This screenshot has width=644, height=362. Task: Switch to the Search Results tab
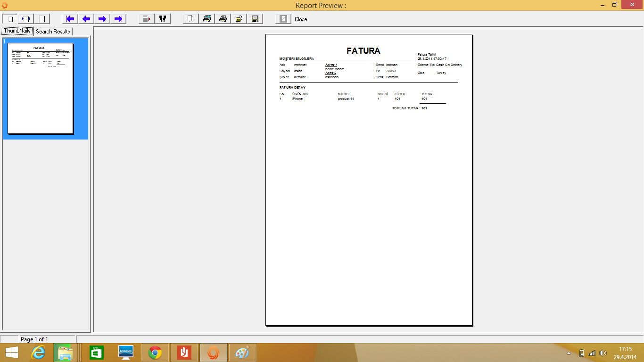(53, 32)
